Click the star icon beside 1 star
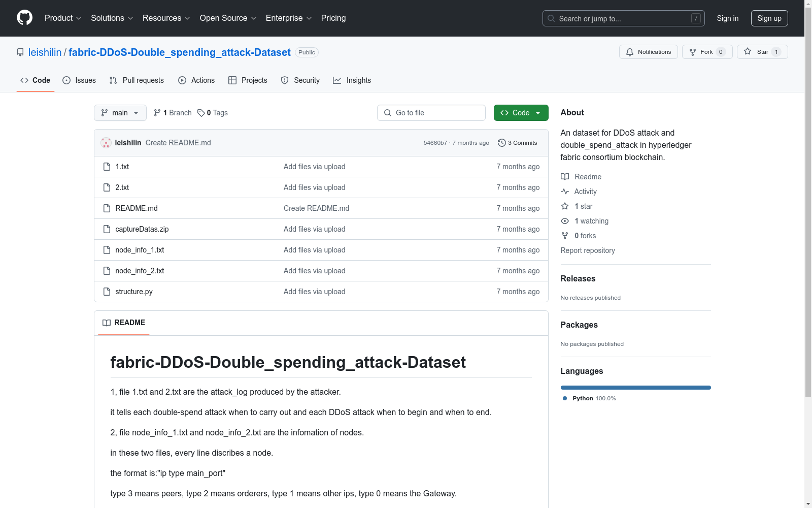This screenshot has height=508, width=812. tap(565, 206)
